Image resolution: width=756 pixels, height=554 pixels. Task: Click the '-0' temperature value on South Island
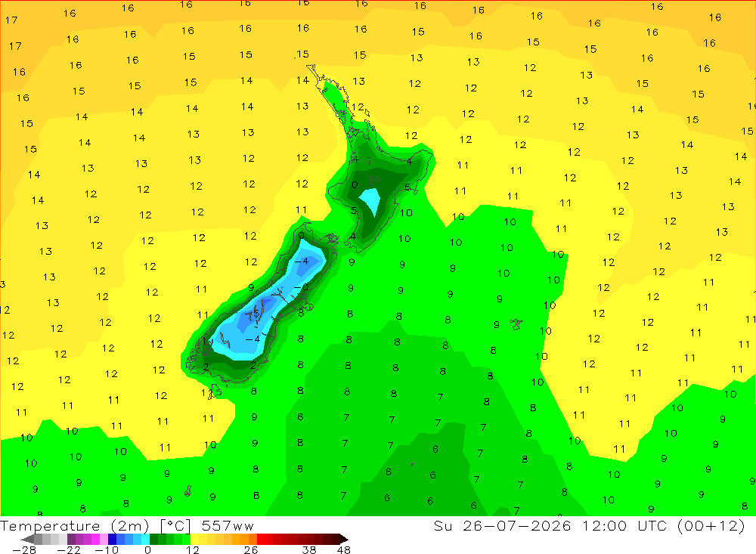[302, 287]
